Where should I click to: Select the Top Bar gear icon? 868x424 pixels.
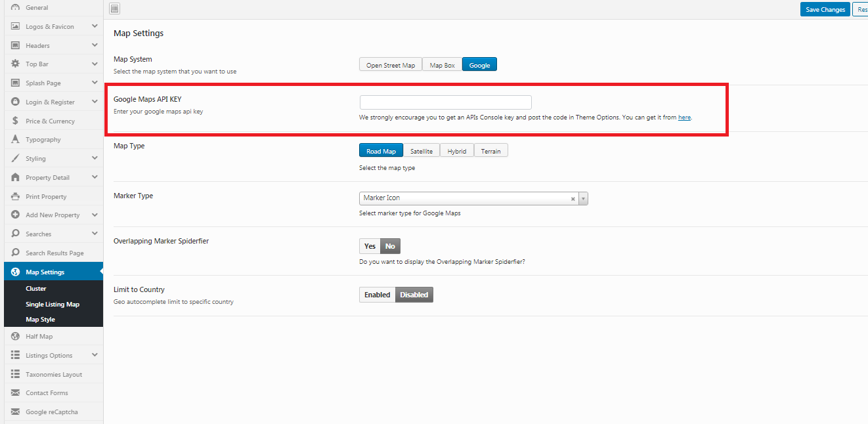point(16,64)
